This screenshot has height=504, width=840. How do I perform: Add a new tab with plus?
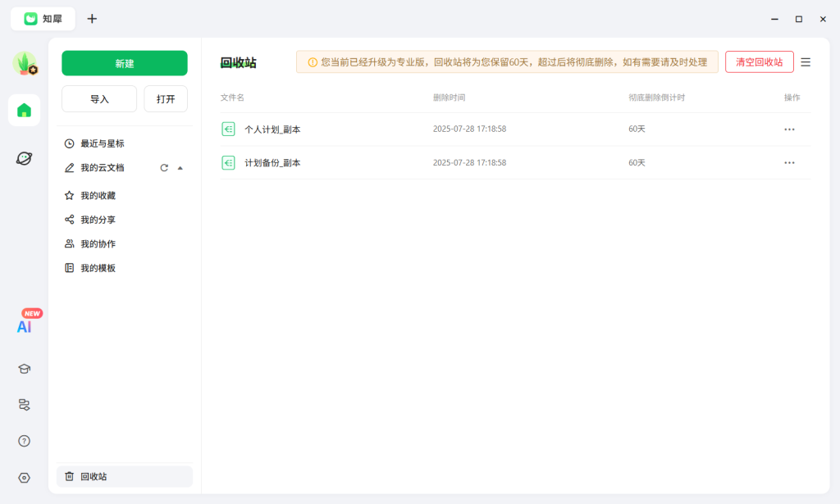92,19
